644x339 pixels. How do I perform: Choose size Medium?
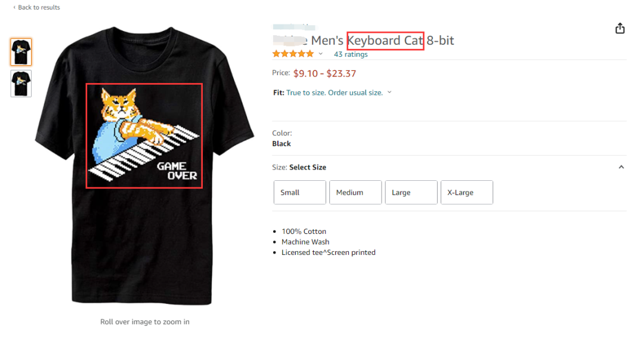[355, 193]
